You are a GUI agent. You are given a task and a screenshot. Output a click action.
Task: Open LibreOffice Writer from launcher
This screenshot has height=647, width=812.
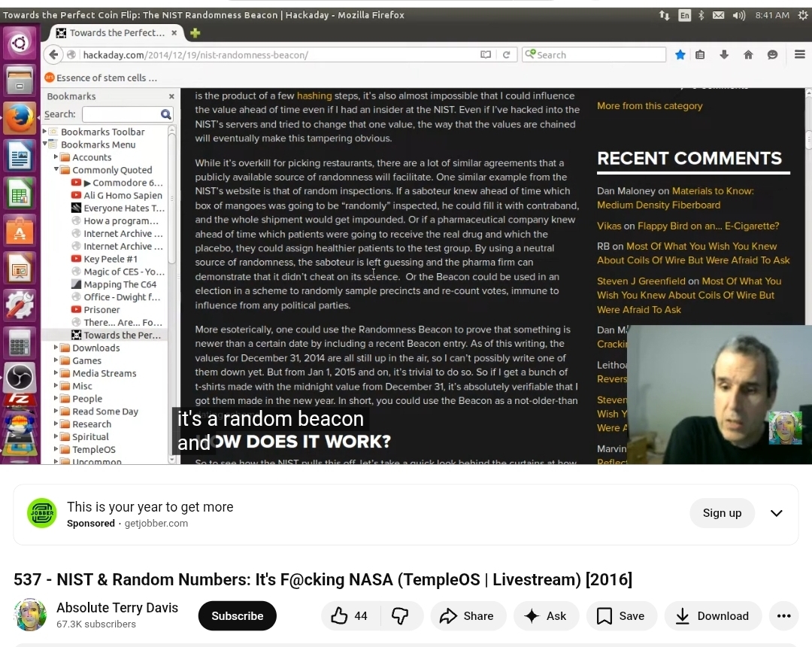tap(20, 156)
